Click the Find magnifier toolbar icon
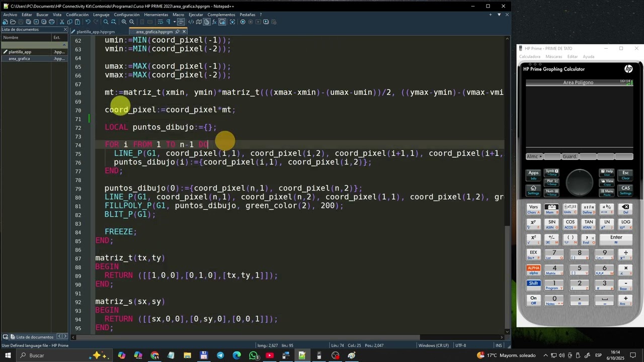Viewport: 644px width, 362px height. pyautogui.click(x=106, y=22)
